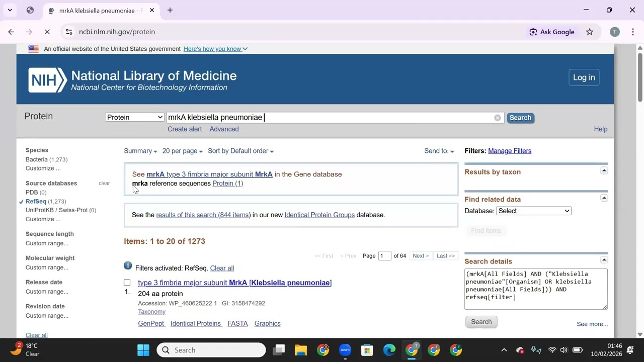644x362 pixels.
Task: Tick the checkbox for result 1 MrkA
Action: 127,283
